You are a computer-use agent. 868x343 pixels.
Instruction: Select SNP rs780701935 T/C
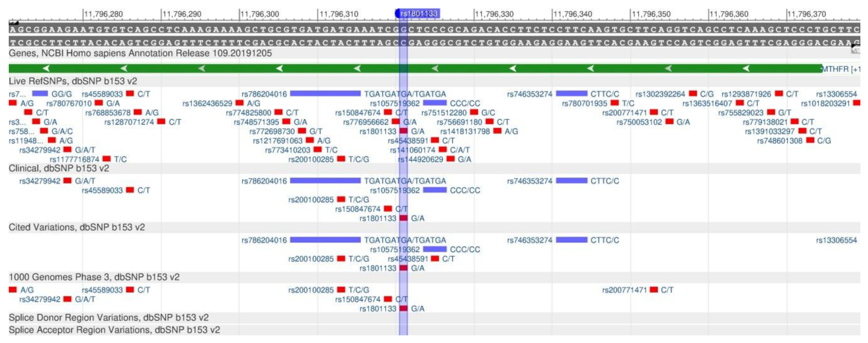615,103
